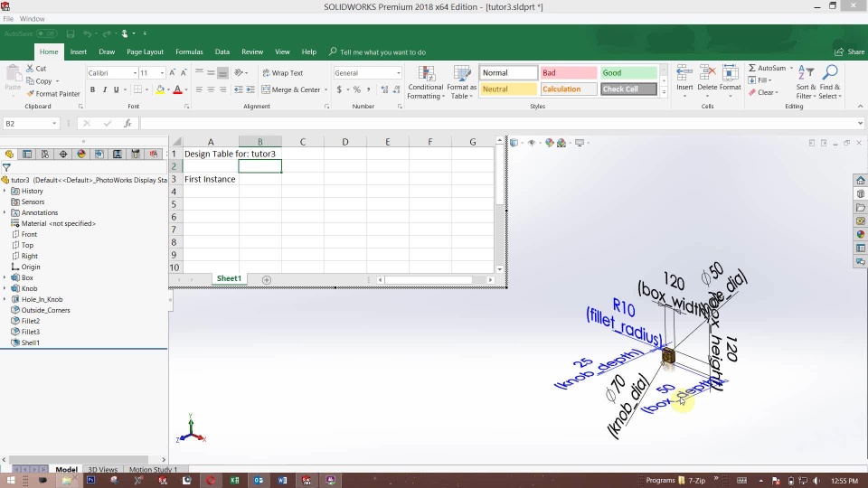This screenshot has width=868, height=488.
Task: Click the Font Color A icon
Action: click(x=178, y=89)
